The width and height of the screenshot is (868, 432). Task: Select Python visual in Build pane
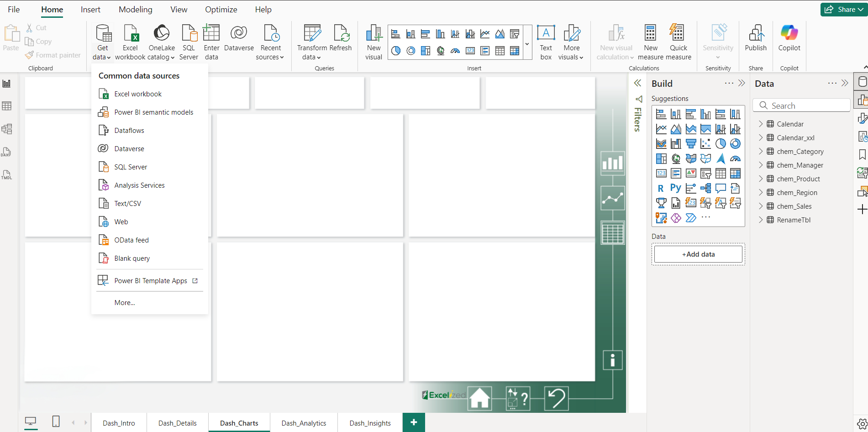pyautogui.click(x=676, y=188)
